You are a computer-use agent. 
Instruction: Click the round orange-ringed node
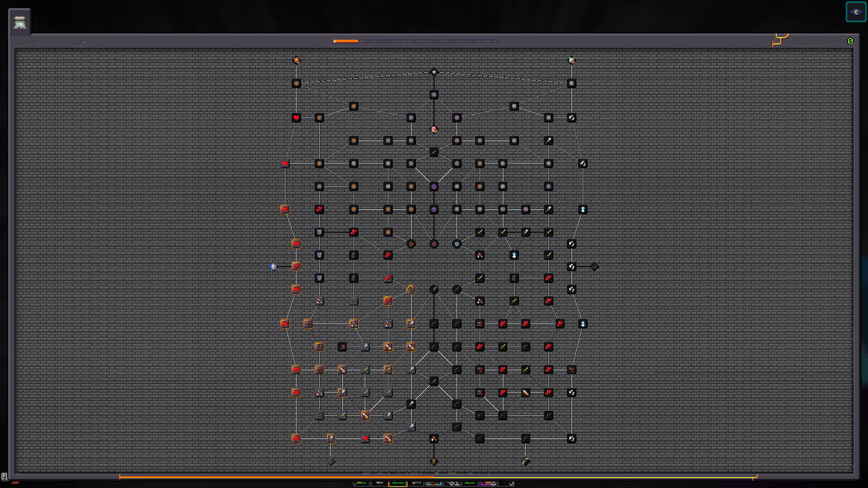411,290
